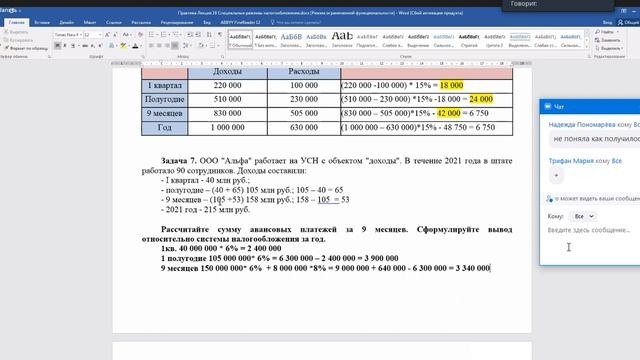Click the Increase Indent icon
The image size is (640, 360).
click(x=198, y=35)
